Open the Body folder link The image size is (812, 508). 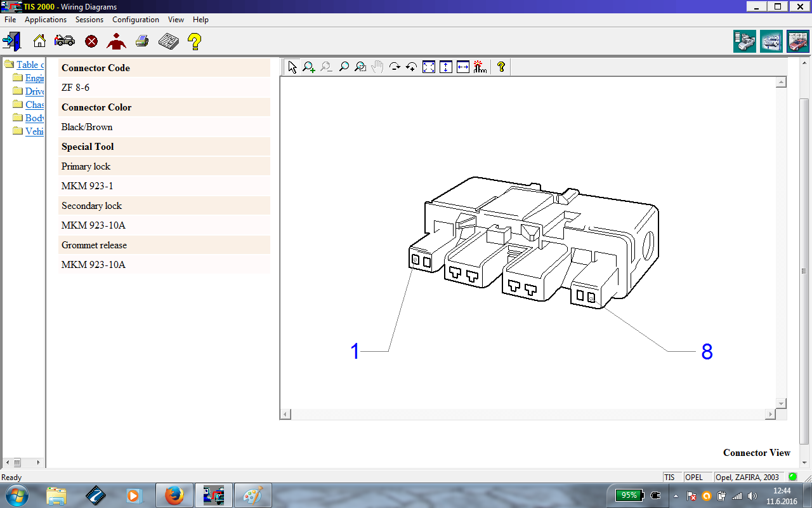pos(34,118)
